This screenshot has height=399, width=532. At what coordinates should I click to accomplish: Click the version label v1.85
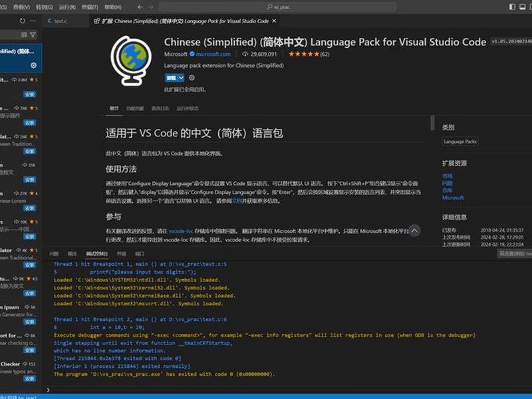[511, 41]
